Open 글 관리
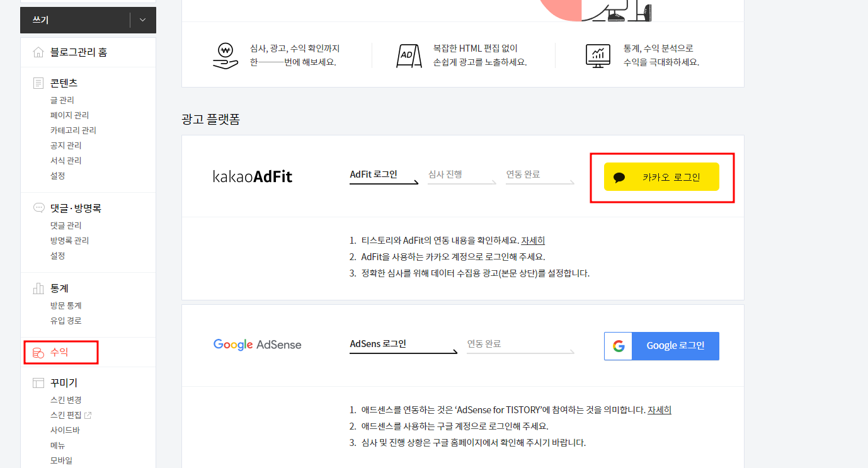This screenshot has width=868, height=468. click(x=62, y=100)
